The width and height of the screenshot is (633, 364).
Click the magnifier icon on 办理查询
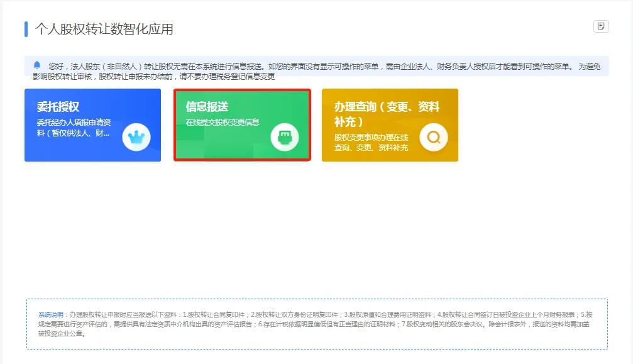(434, 137)
